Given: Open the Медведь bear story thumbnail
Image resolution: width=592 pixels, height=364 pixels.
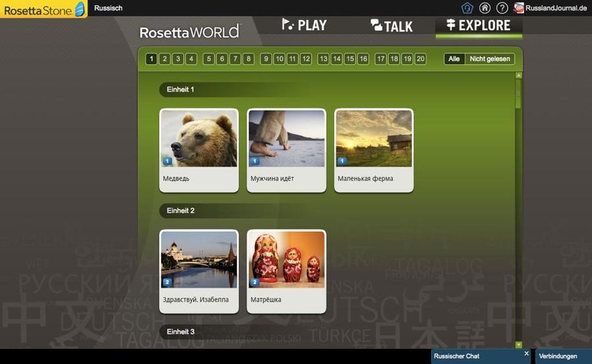Looking at the screenshot, I should pos(199,139).
